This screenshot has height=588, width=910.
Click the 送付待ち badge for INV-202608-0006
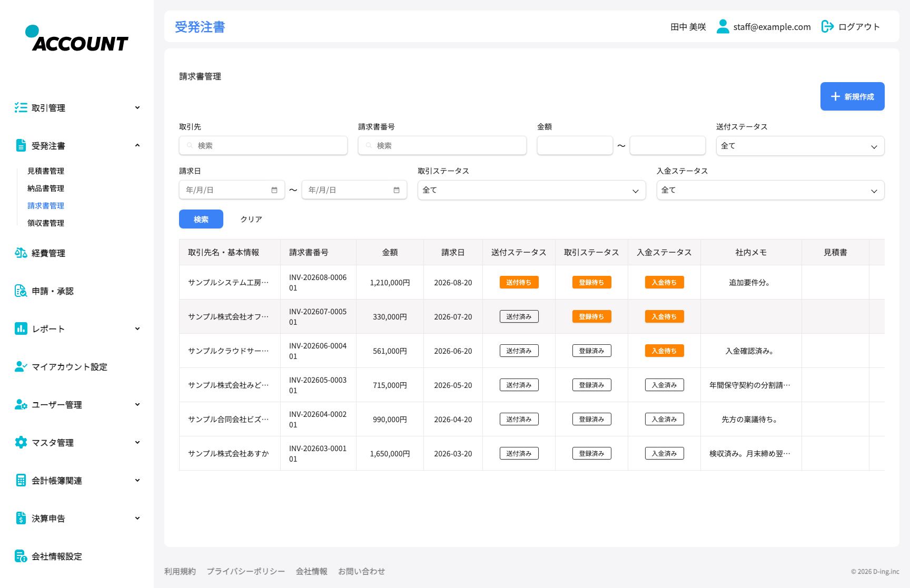coord(519,283)
